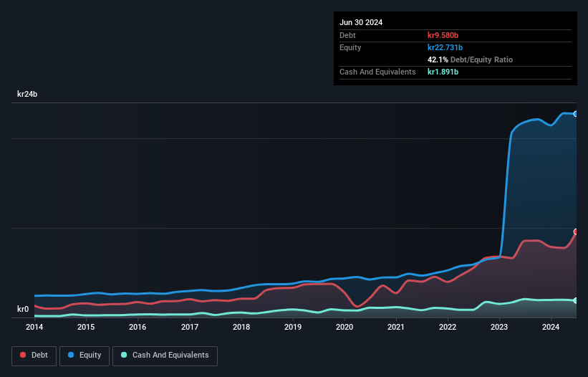Select the Debt endpoint marker on chart
This screenshot has width=588, height=377.
click(x=576, y=232)
